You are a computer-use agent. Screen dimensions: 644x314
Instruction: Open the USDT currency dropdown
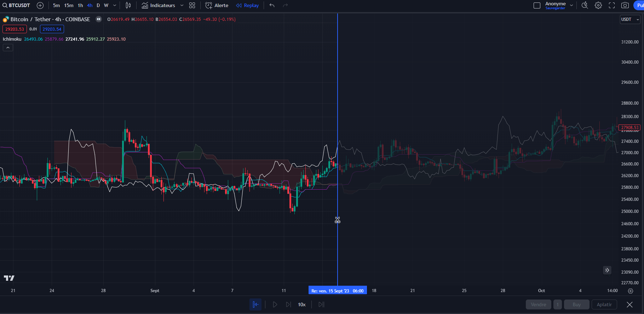(630, 19)
